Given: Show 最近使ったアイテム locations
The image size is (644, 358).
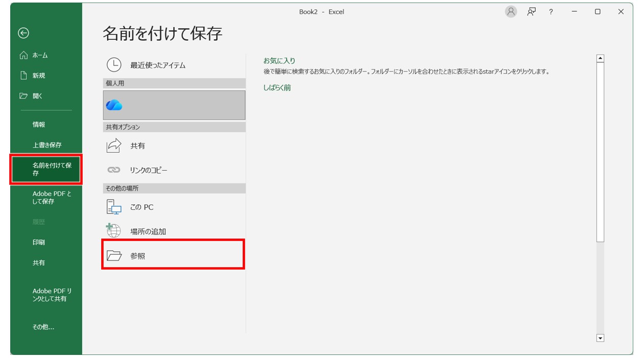Looking at the screenshot, I should coord(174,65).
